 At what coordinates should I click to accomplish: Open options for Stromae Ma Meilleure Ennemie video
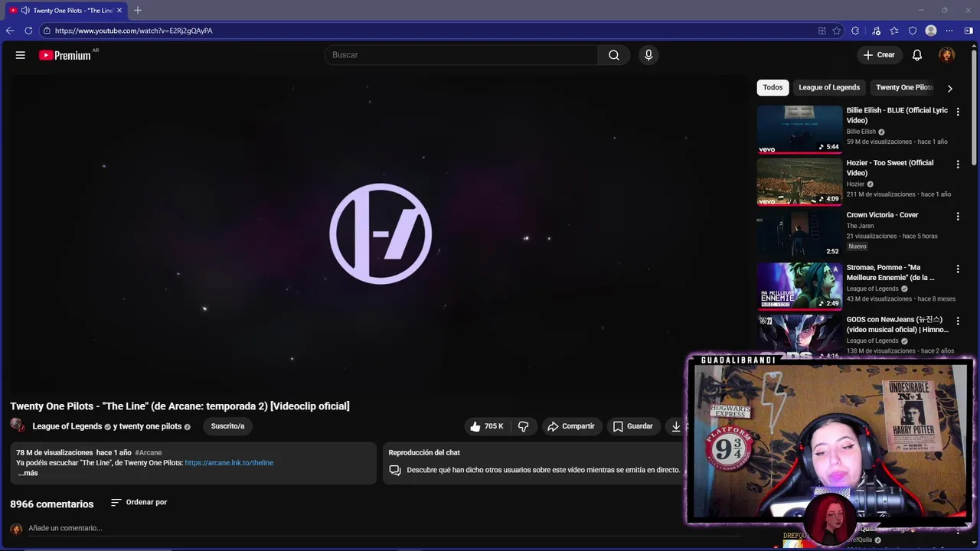[958, 269]
